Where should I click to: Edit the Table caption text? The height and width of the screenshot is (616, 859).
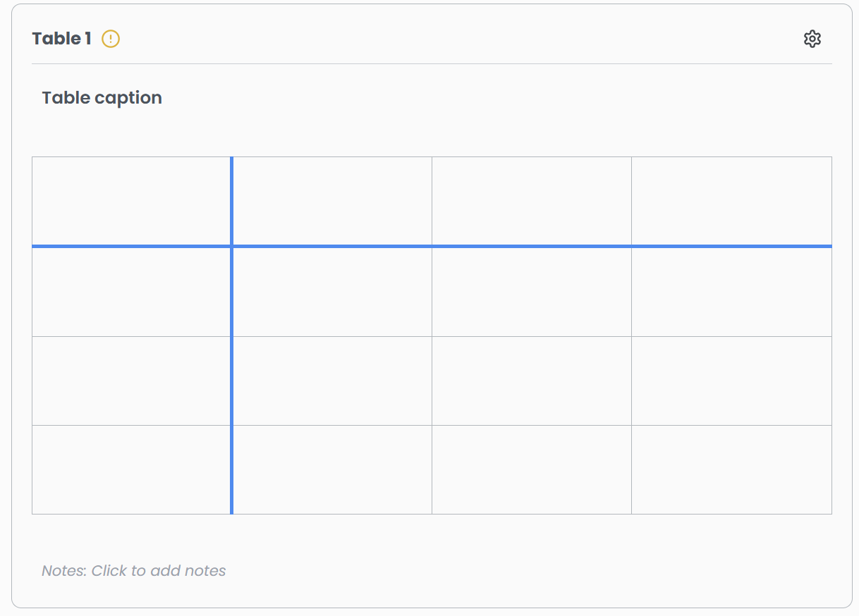(x=102, y=98)
